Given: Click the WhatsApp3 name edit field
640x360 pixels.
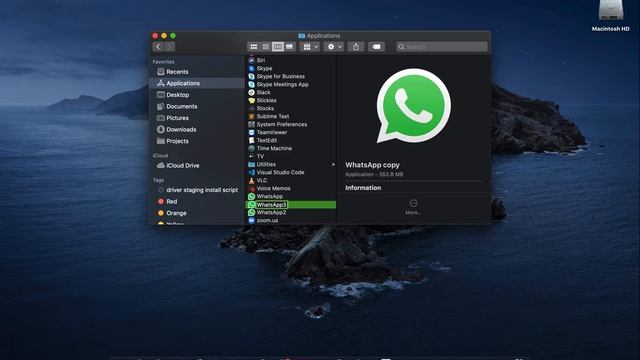Looking at the screenshot, I should 272,204.
